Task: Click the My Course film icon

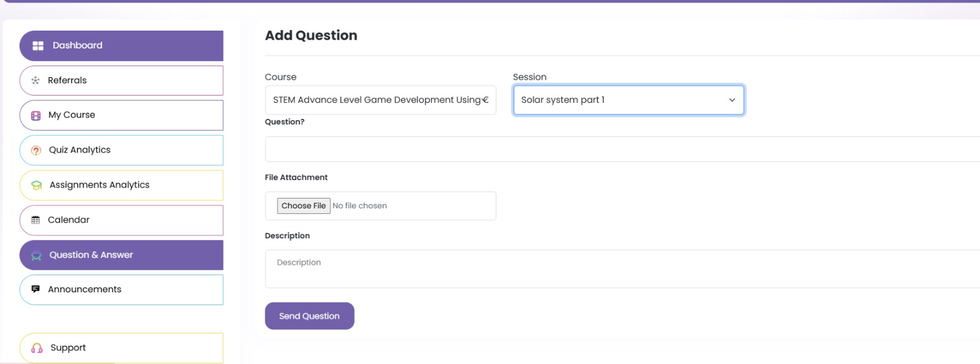Action: 36,116
